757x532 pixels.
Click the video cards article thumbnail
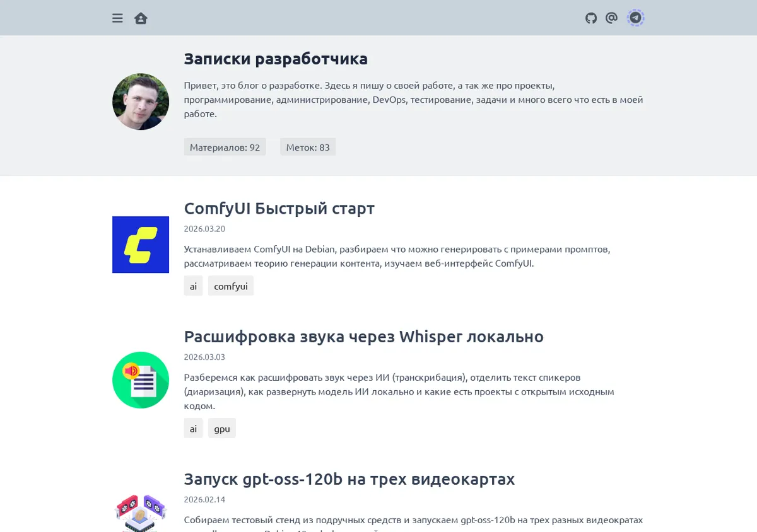[x=141, y=513]
